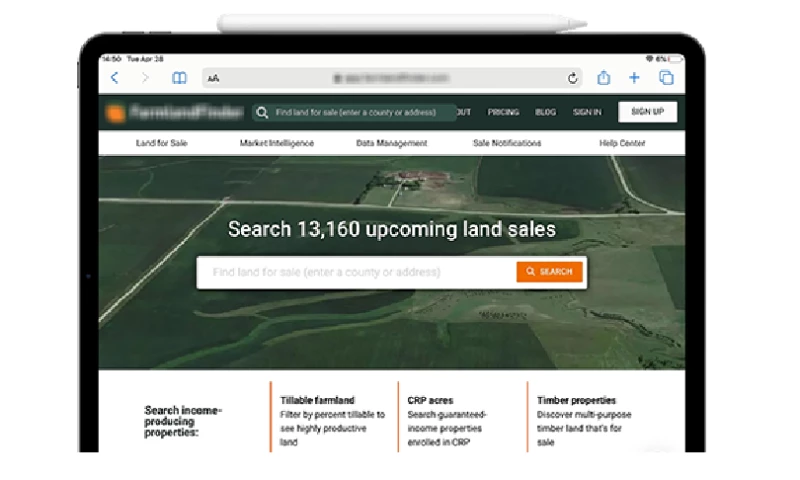This screenshot has width=800, height=480.
Task: Click the 'Search 13,160 upcoming land sales' headline
Action: tap(392, 230)
